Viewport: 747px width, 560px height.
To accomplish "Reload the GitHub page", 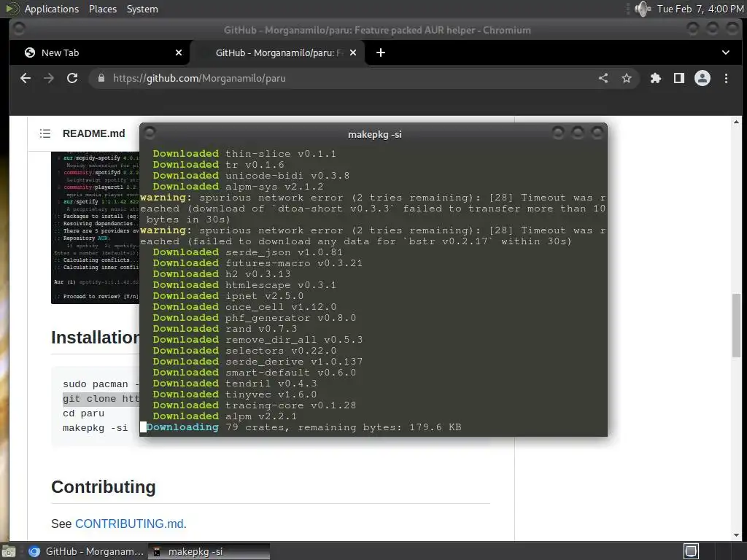I will pos(72,78).
